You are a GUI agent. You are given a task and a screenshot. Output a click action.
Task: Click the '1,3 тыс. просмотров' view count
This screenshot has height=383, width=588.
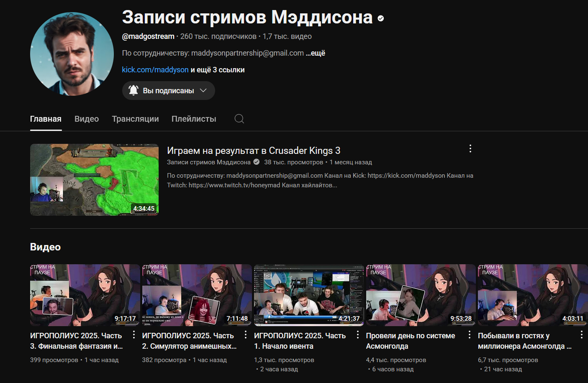284,360
